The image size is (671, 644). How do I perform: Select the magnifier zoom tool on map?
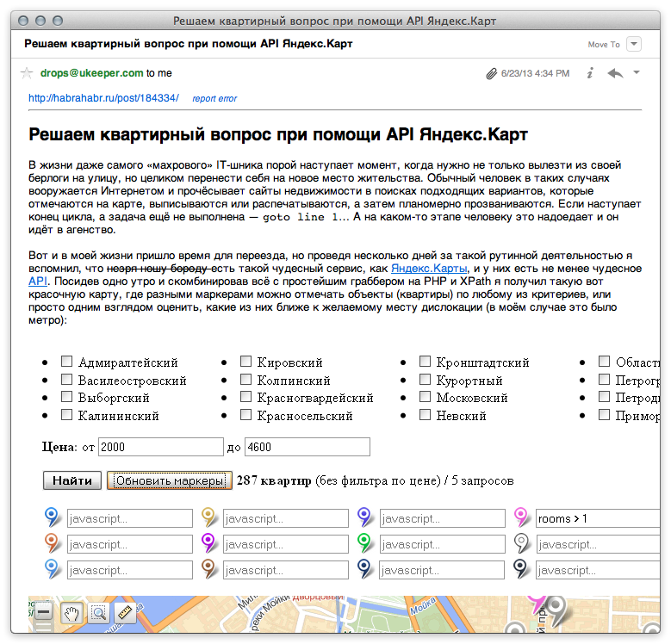point(99,613)
